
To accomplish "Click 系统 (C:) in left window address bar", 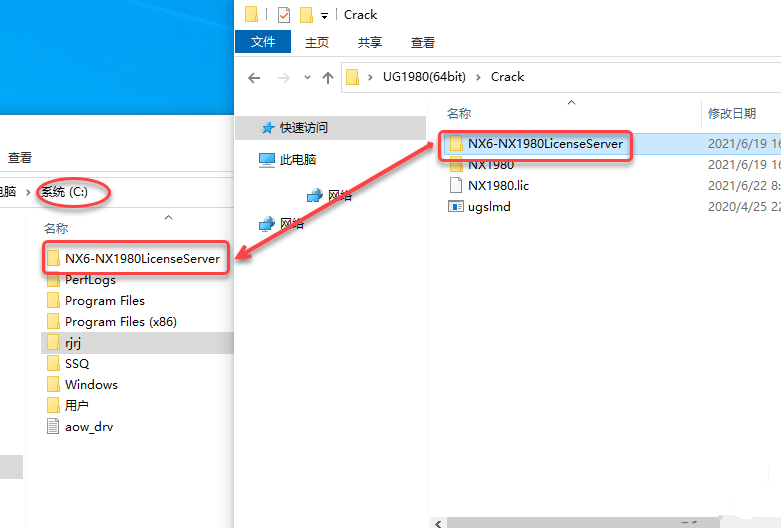I will 64,192.
